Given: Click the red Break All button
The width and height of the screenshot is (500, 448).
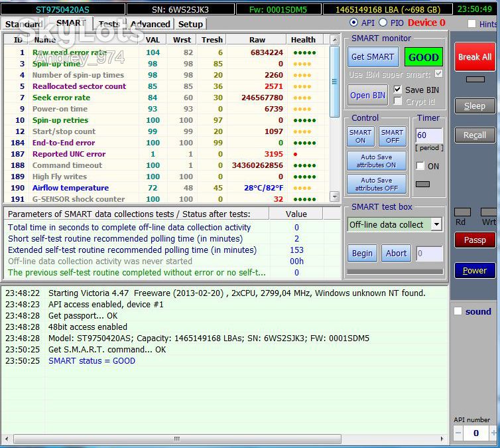Looking at the screenshot, I should pos(475,57).
